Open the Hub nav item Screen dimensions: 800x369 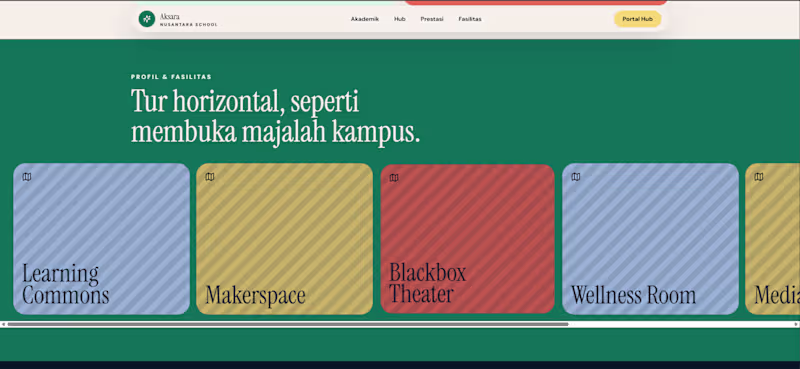click(399, 19)
